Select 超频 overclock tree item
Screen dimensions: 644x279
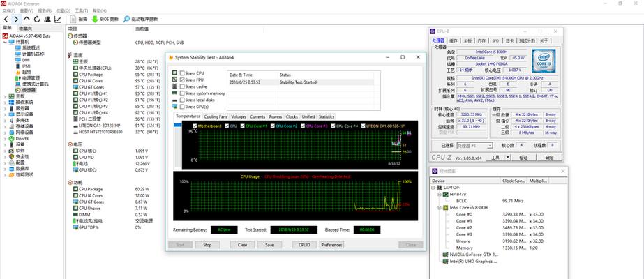(27, 72)
